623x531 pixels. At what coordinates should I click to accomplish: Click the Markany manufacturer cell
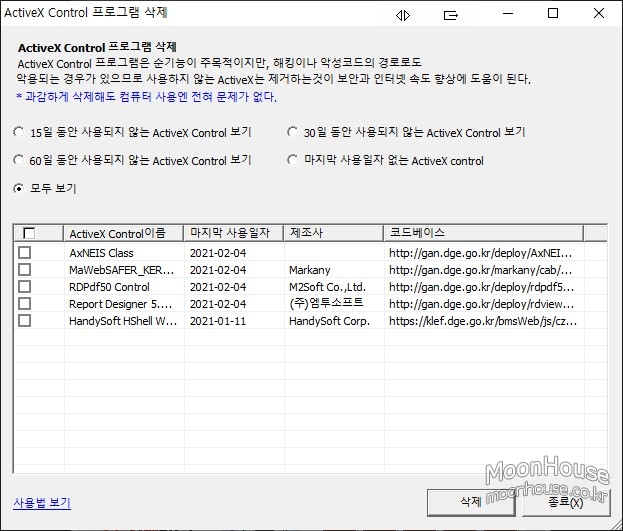click(x=335, y=270)
